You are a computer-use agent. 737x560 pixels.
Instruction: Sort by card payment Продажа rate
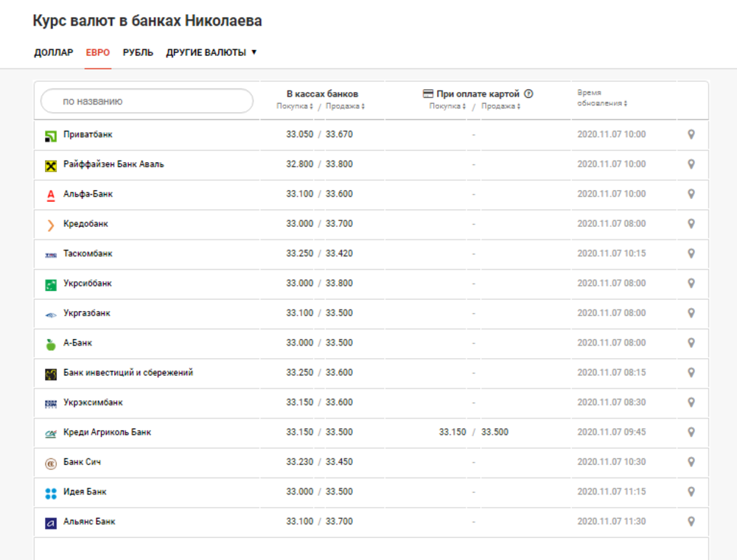click(501, 106)
